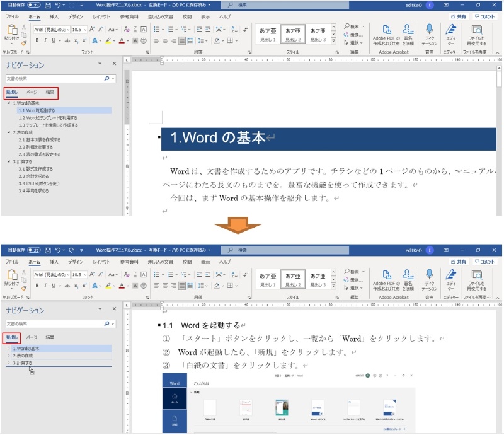This screenshot has height=435, width=504.
Task: Start dictation with the ディクテーション icon
Action: pyautogui.click(x=430, y=30)
